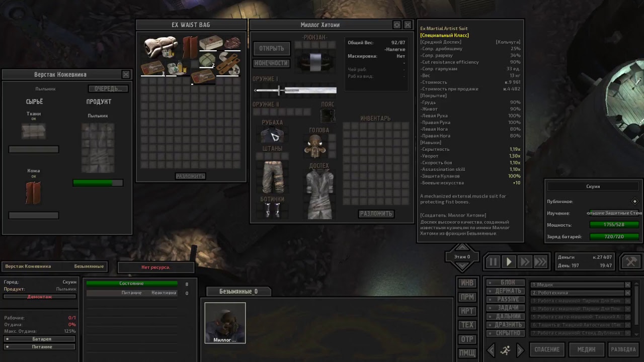Screen dimensions: 644x362
Task: Click РАЗЛОЖИТЬ under character inventory
Action: click(376, 214)
